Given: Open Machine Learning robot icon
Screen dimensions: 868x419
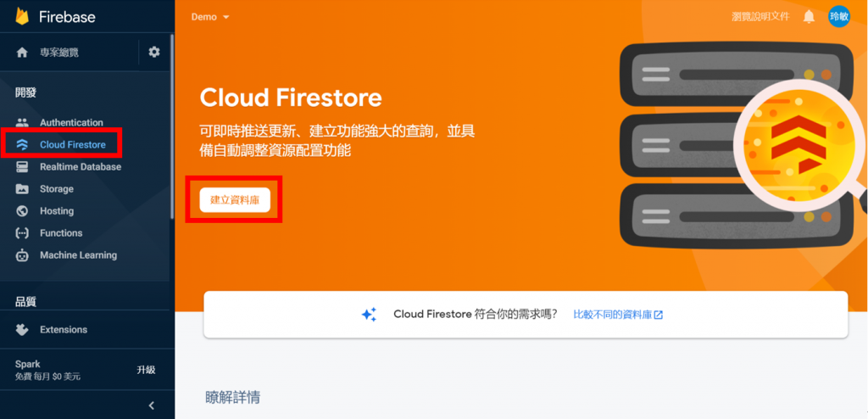Looking at the screenshot, I should [22, 255].
